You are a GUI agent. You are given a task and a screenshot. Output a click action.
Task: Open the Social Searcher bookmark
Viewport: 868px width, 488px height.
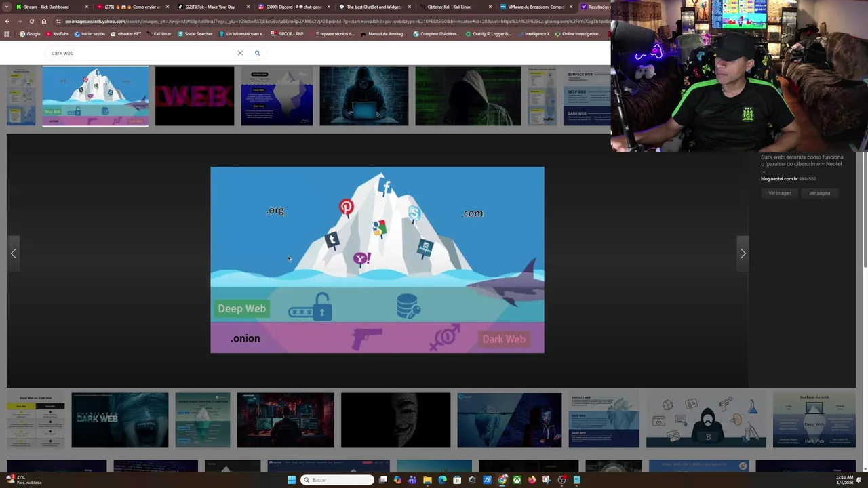(195, 34)
